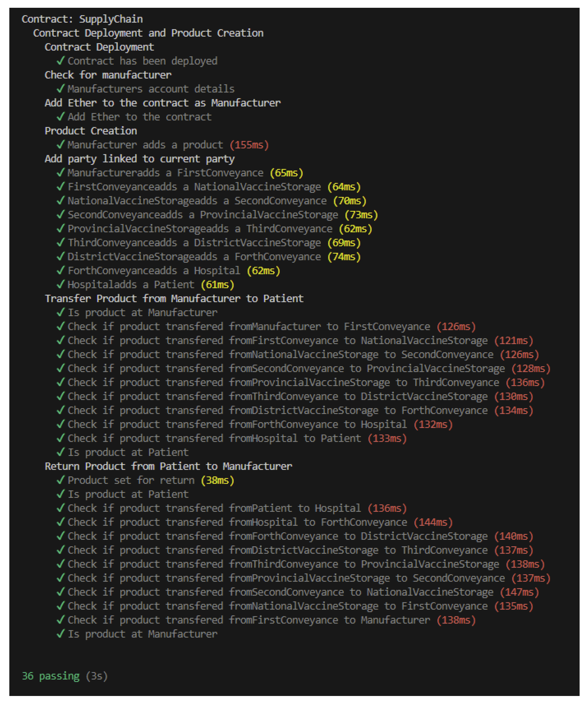Select the "Check for manufacturer" section title

click(108, 75)
